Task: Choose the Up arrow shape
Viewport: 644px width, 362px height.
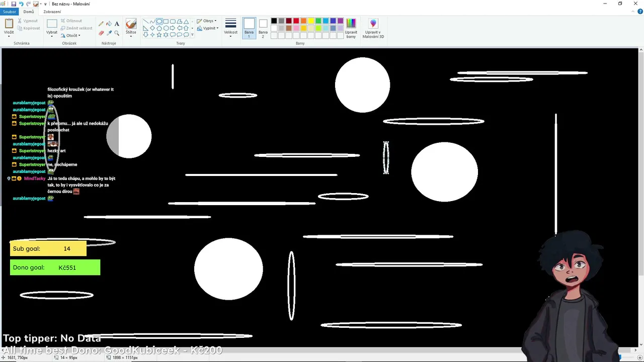Action: click(x=186, y=28)
